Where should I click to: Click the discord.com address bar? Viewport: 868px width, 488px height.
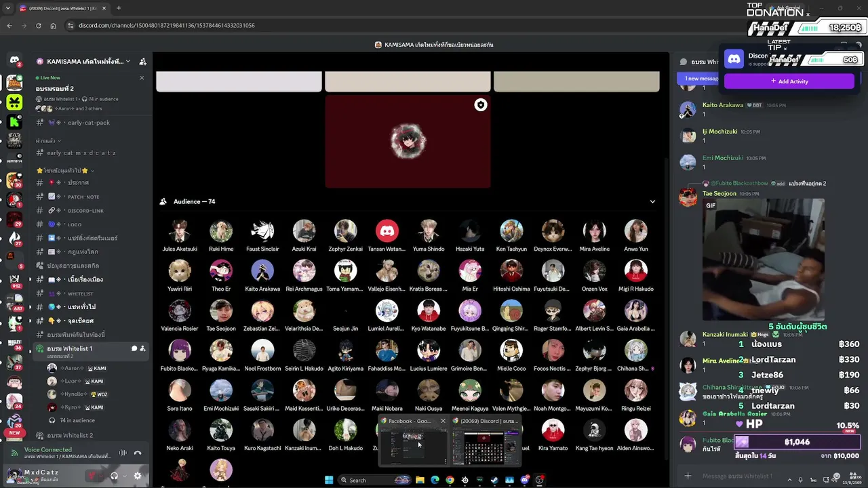tap(166, 26)
